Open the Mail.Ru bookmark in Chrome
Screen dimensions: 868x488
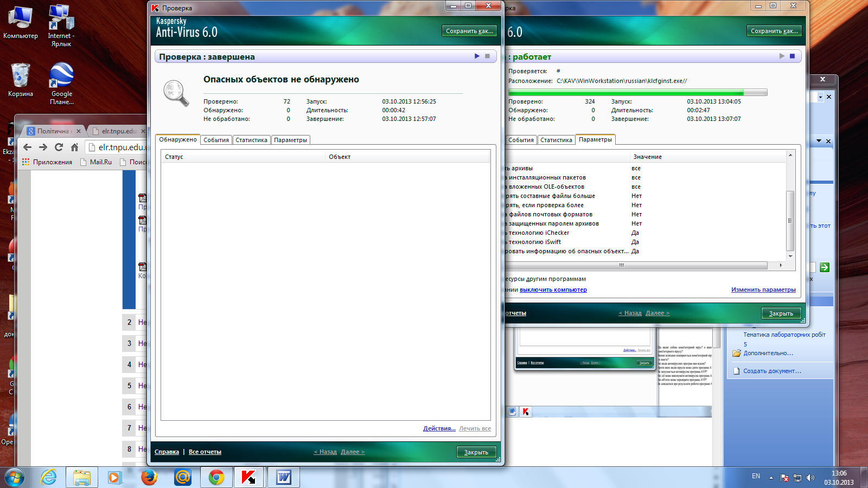pos(95,162)
